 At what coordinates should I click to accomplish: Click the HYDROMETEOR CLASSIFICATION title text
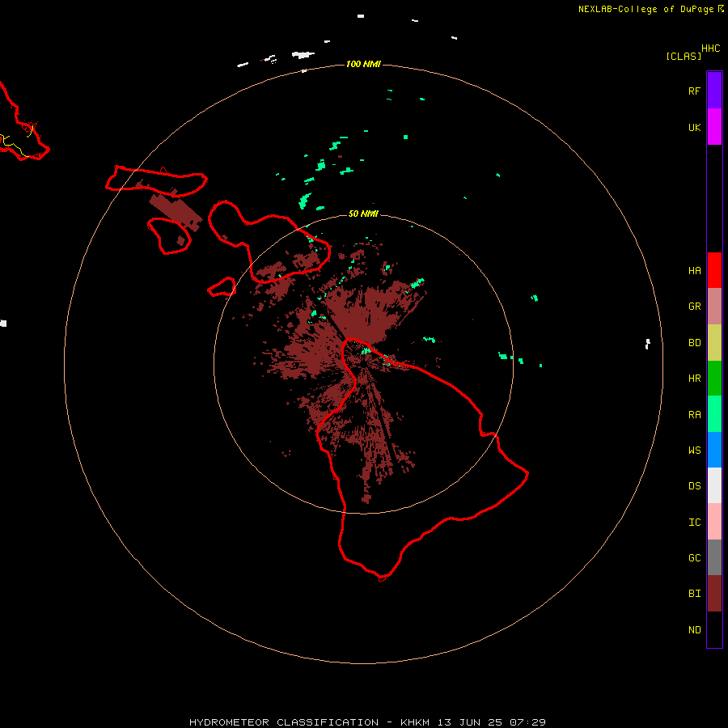pos(284,722)
